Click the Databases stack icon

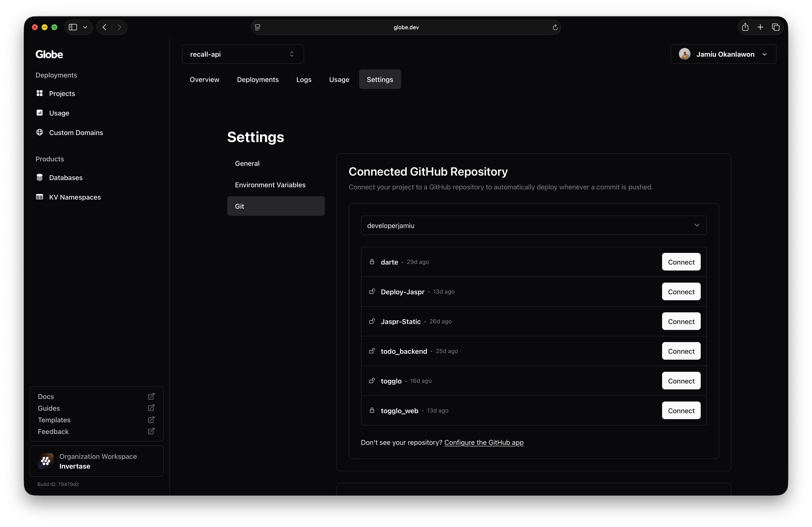point(39,177)
